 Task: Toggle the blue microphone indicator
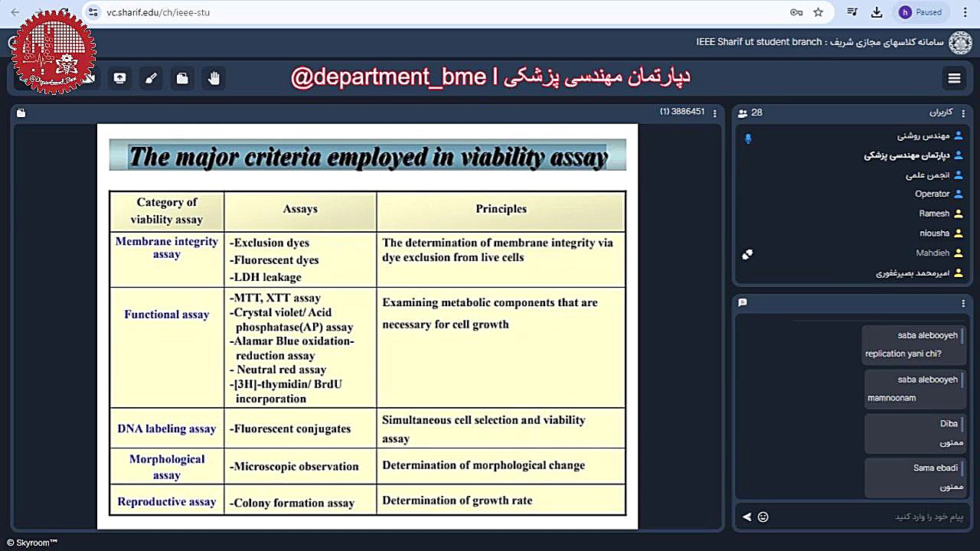pos(748,139)
